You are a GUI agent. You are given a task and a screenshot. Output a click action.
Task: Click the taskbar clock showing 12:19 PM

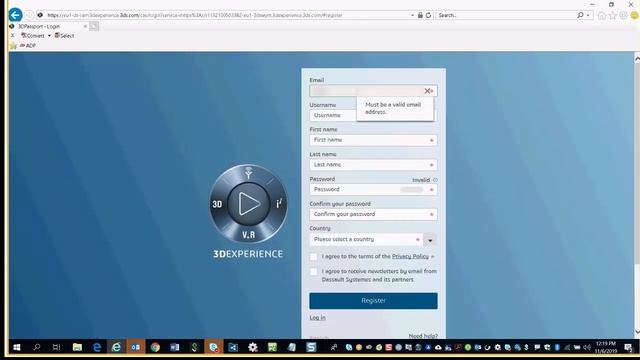tap(605, 347)
